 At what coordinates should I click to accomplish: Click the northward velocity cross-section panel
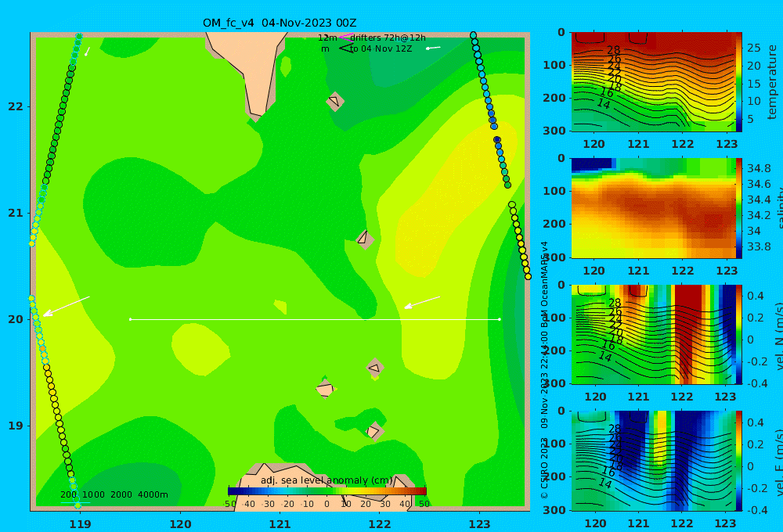point(653,334)
